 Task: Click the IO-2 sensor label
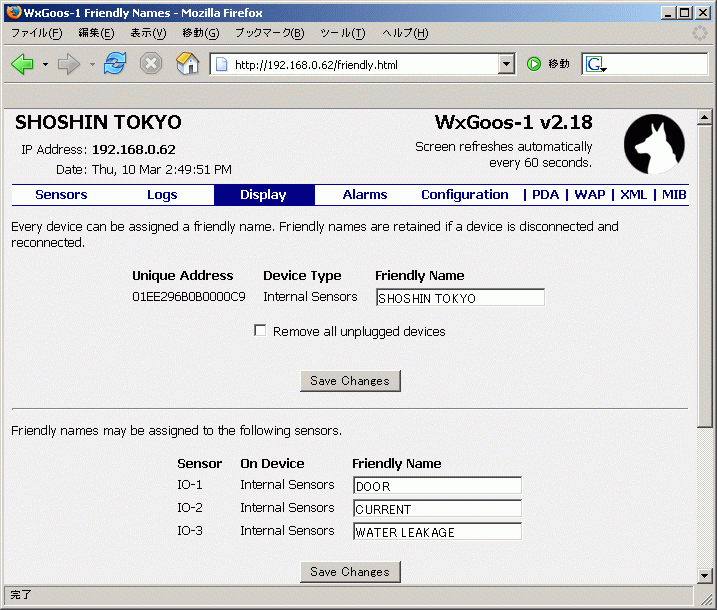pyautogui.click(x=190, y=508)
